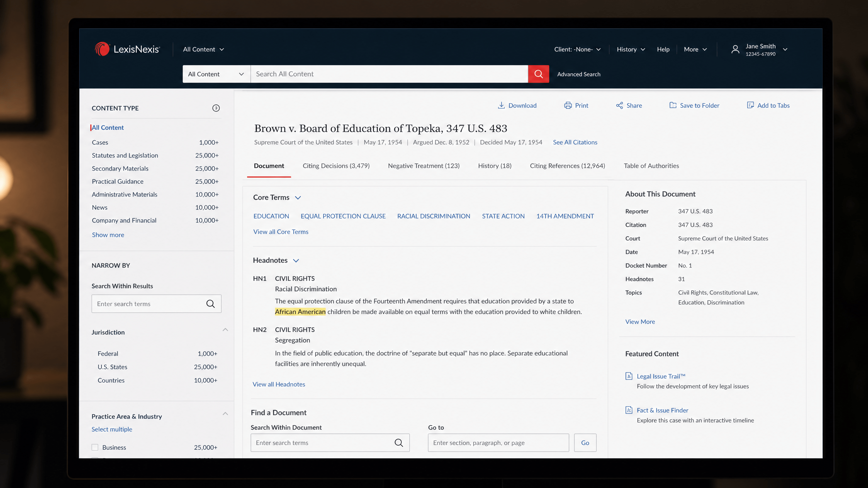Click the EQUAL PROTECTION CLAUSE core term
Viewport: 868px width, 488px height.
pyautogui.click(x=343, y=216)
